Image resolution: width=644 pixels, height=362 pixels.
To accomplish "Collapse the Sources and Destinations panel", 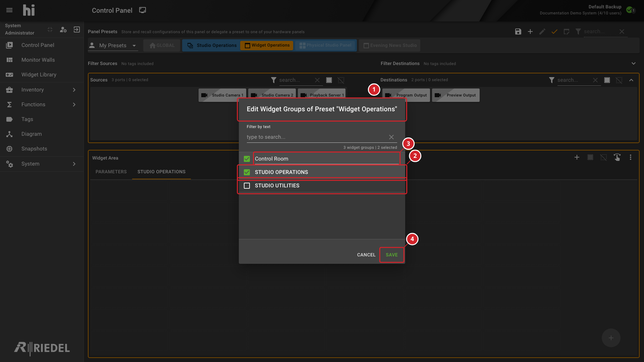I will pyautogui.click(x=631, y=80).
